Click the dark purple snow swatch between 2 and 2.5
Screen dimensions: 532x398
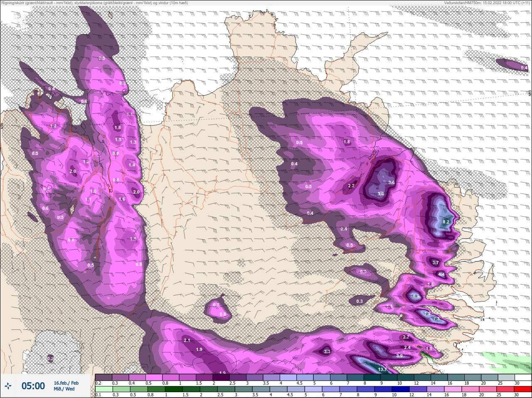[x=222, y=377]
